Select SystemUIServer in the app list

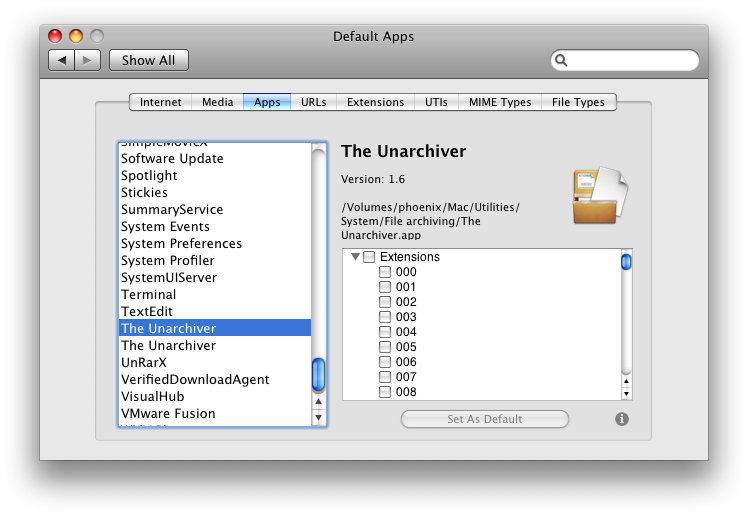[x=215, y=278]
